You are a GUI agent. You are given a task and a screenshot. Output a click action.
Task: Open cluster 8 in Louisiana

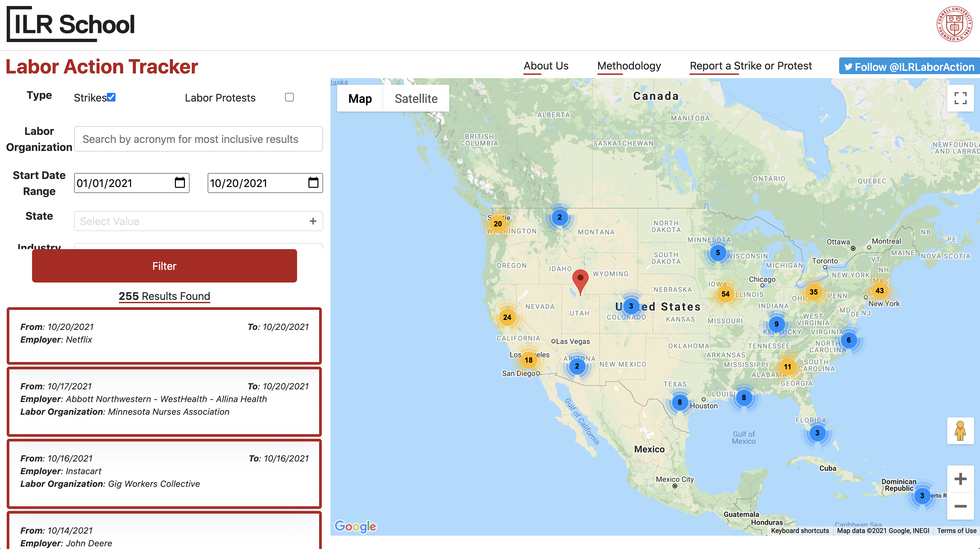pyautogui.click(x=743, y=398)
